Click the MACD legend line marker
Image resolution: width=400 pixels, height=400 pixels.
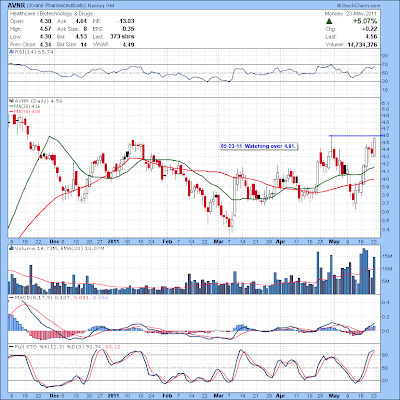click(x=11, y=297)
